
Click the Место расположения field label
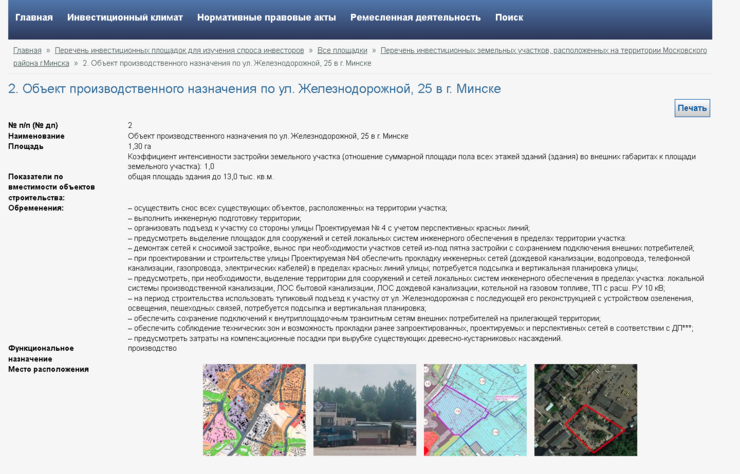coord(48,369)
